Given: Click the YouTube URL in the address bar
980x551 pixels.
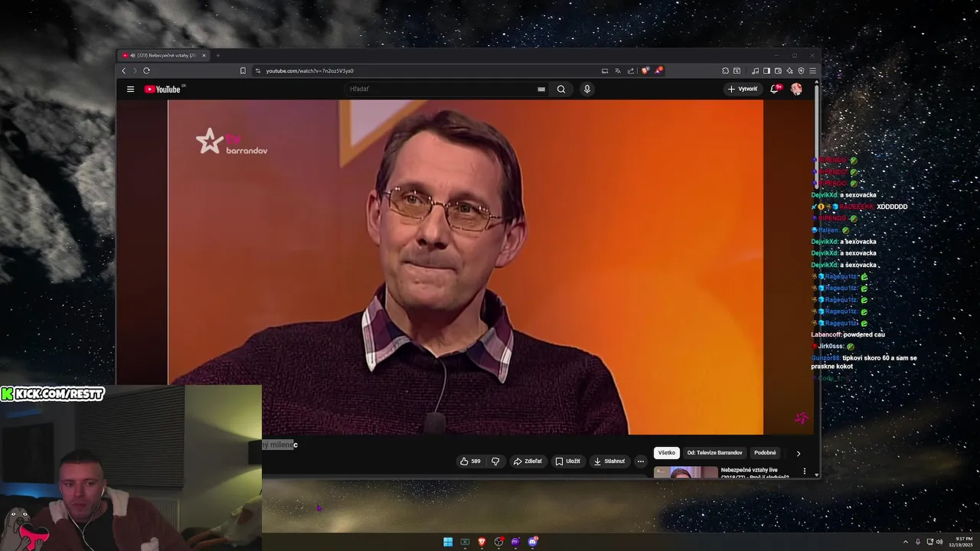Looking at the screenshot, I should 310,70.
